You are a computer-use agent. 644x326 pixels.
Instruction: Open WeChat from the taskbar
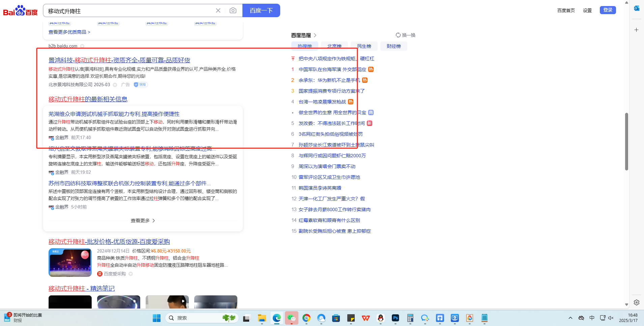click(291, 318)
